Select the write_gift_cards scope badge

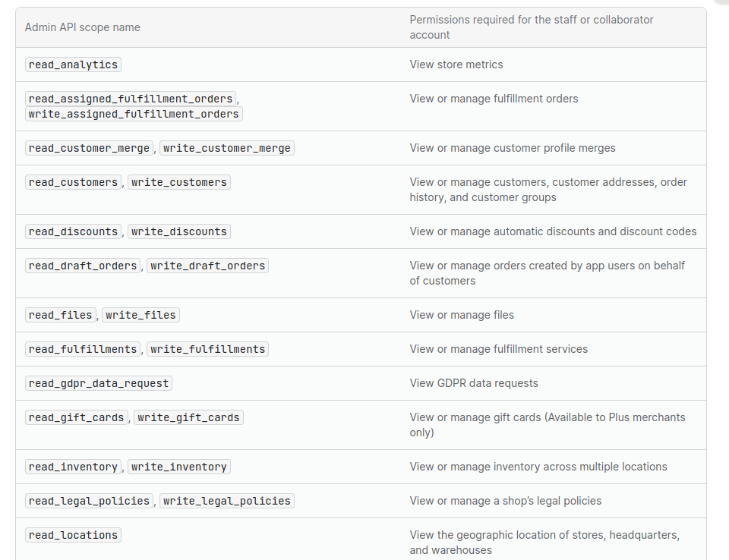[188, 417]
